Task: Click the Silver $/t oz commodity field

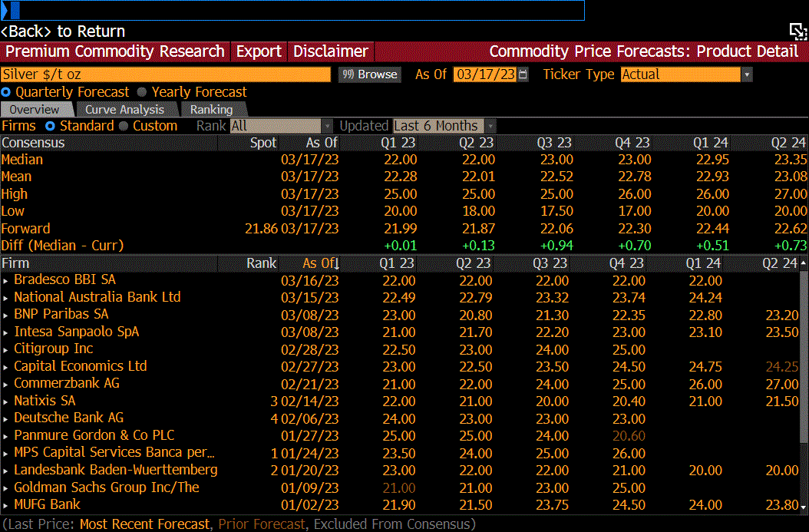Action: point(166,74)
